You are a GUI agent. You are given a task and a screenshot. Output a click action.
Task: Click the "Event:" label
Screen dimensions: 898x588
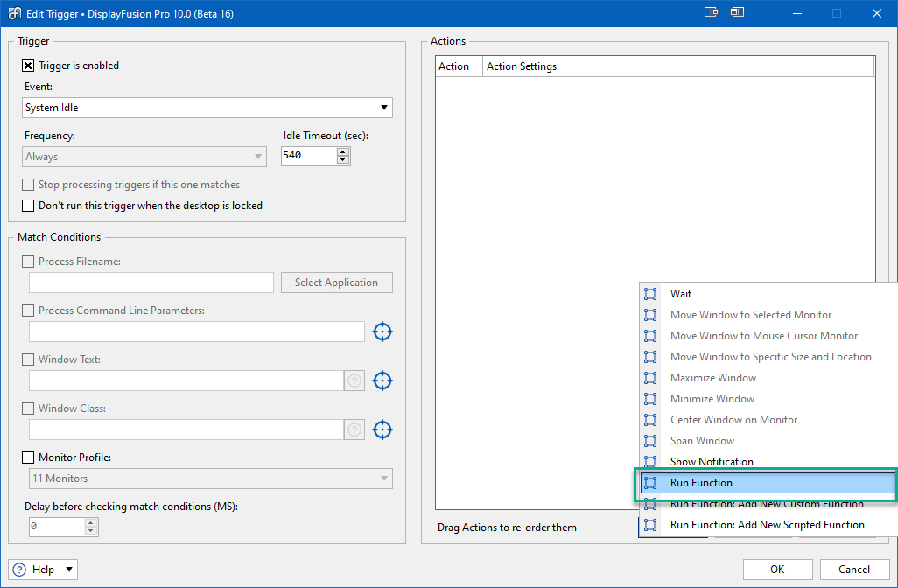39,87
